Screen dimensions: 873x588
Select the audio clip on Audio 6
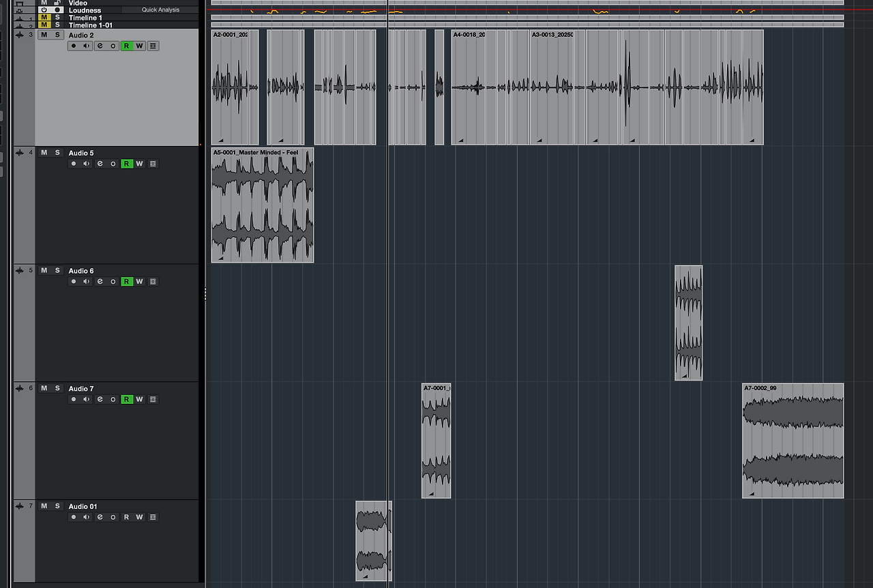(688, 323)
